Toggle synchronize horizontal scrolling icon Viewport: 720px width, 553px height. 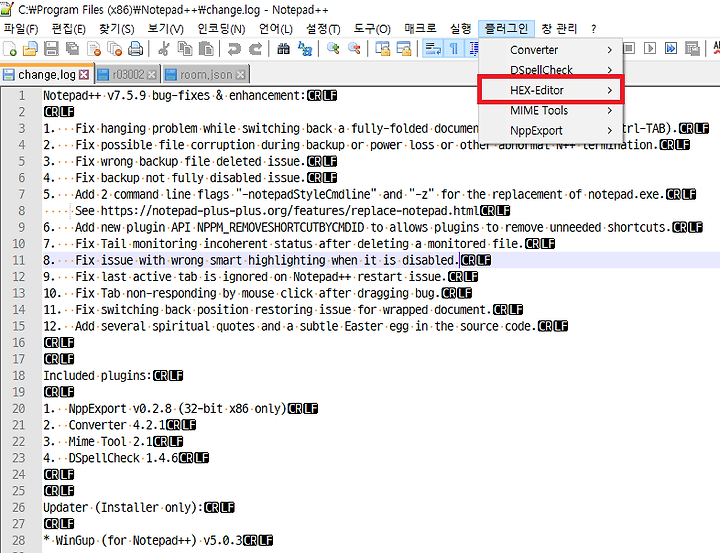pyautogui.click(x=404, y=49)
